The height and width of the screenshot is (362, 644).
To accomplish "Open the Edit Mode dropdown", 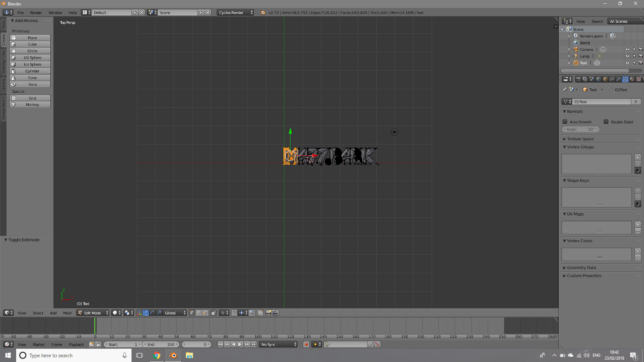I will (x=92, y=313).
